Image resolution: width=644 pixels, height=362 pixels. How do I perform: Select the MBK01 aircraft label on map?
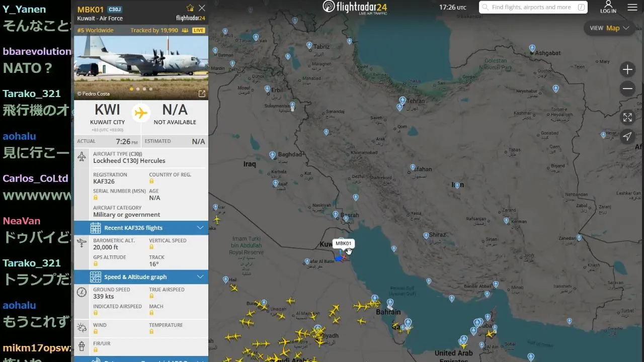click(x=344, y=243)
